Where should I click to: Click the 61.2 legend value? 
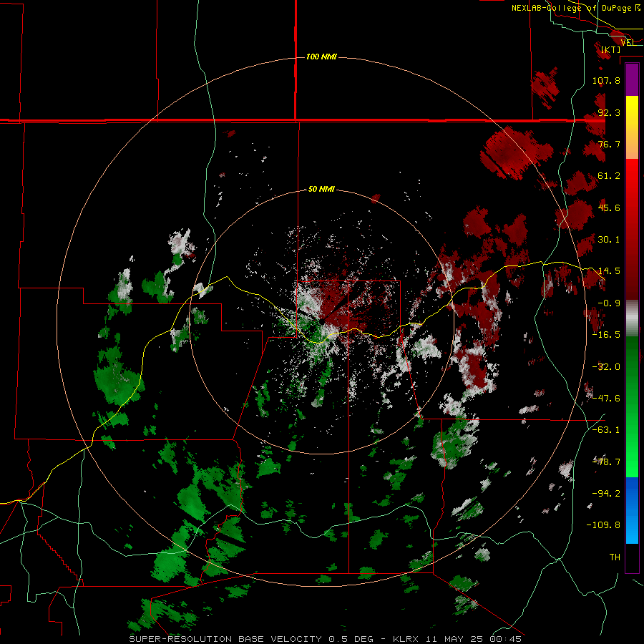609,176
